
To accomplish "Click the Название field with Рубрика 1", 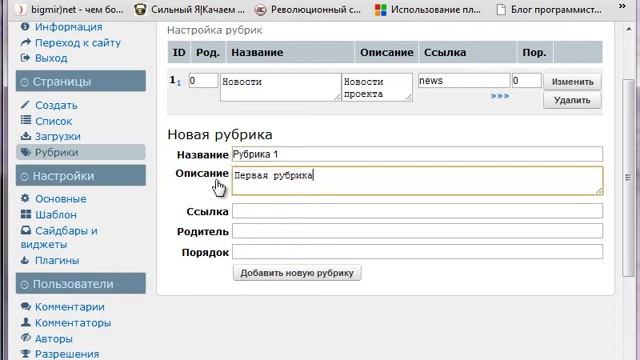I will pos(417,154).
